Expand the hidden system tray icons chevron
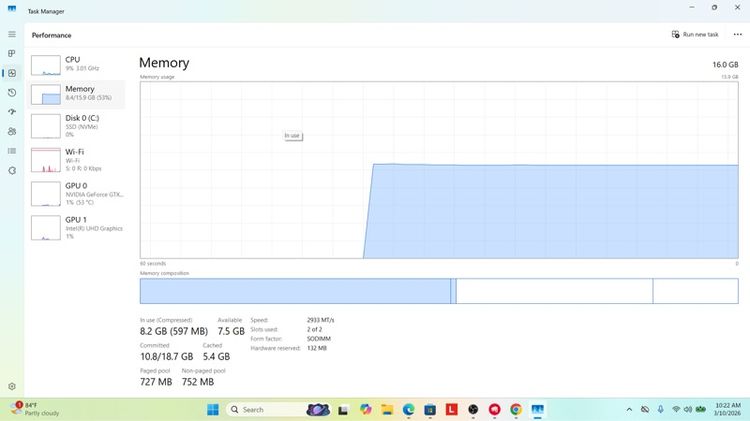This screenshot has width=750, height=421. point(629,410)
